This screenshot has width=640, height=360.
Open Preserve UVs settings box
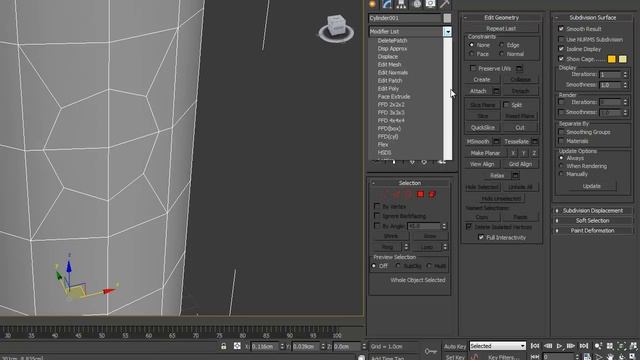(519, 69)
